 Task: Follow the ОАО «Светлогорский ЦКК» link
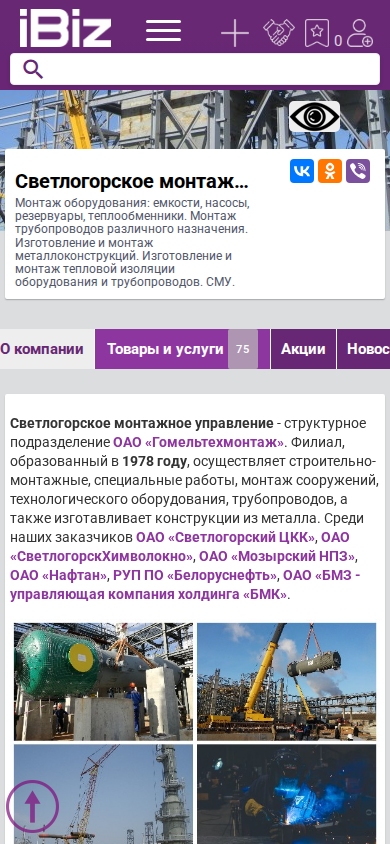point(226,537)
